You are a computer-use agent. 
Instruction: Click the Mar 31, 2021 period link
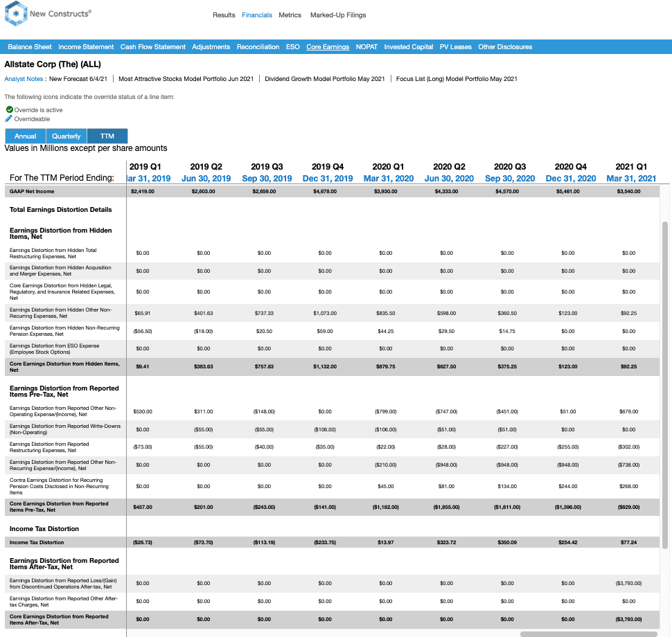pyautogui.click(x=631, y=178)
